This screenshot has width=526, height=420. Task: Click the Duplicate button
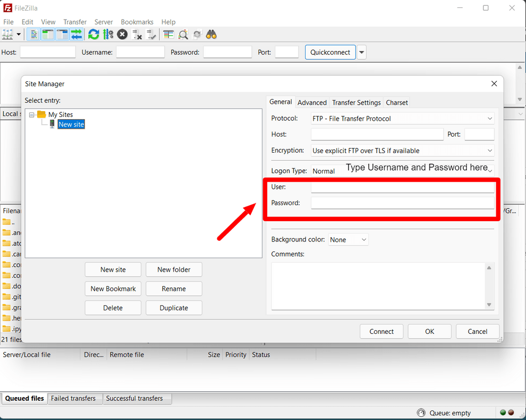coord(174,308)
